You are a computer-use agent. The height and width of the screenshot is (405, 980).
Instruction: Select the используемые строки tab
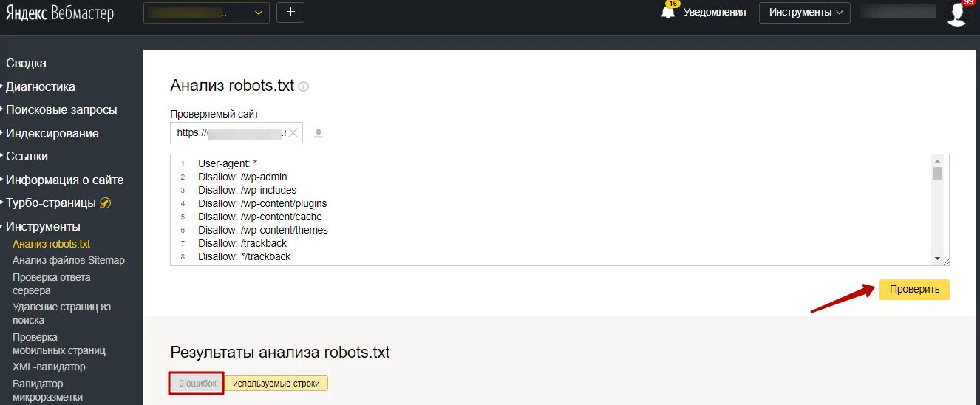276,384
